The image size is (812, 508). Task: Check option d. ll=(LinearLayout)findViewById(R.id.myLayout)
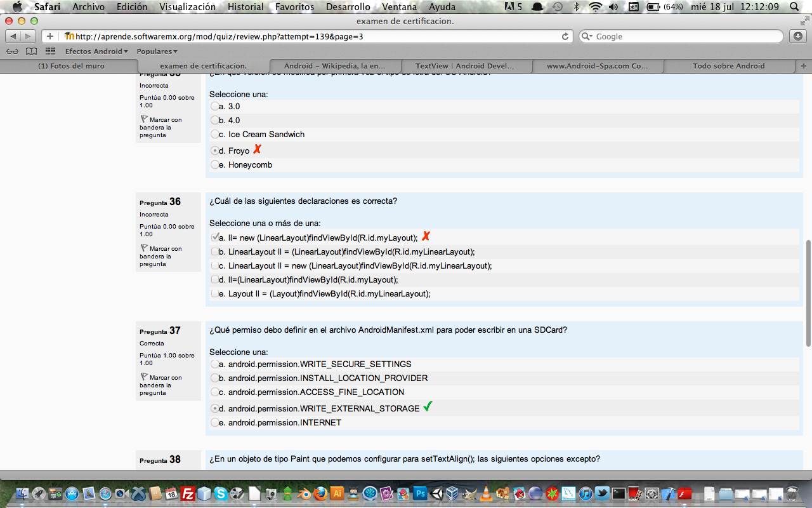point(215,280)
